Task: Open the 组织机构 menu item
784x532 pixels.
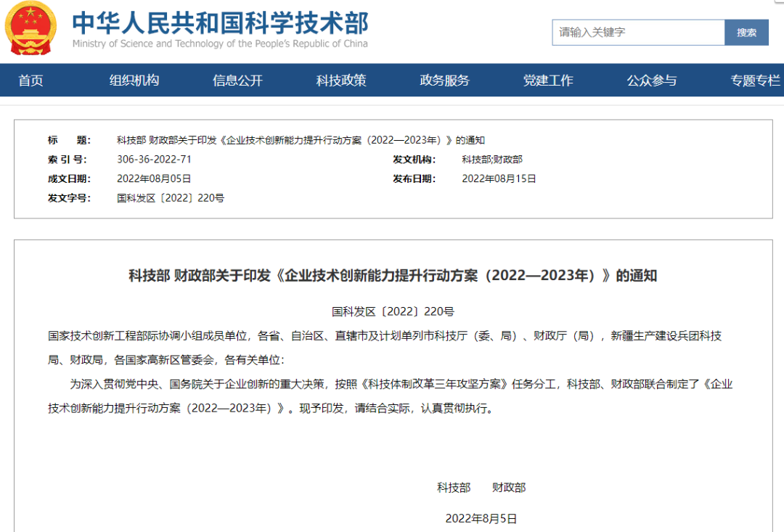Action: coord(134,81)
